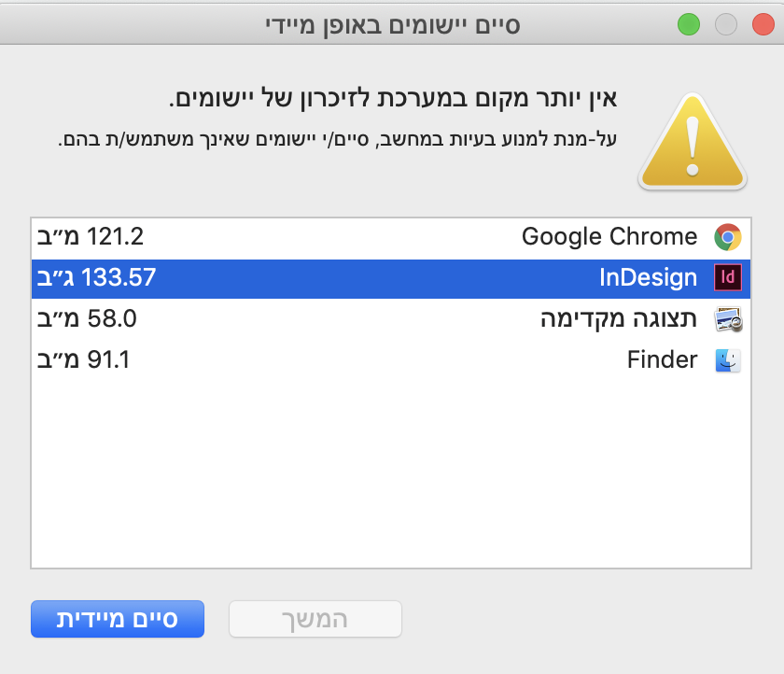Click the 121.2 מ״ב memory value
784x674 pixels.
tap(91, 237)
